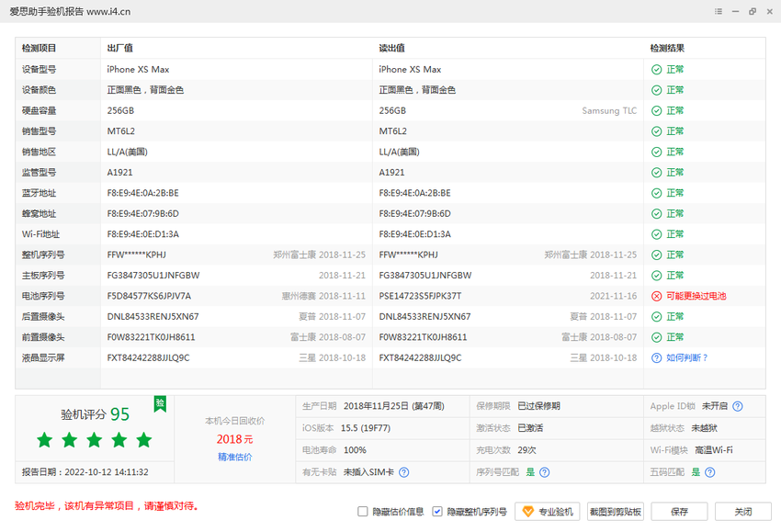This screenshot has height=532, width=781.
Task: Click green check icon in 销售地区 row
Action: [656, 152]
